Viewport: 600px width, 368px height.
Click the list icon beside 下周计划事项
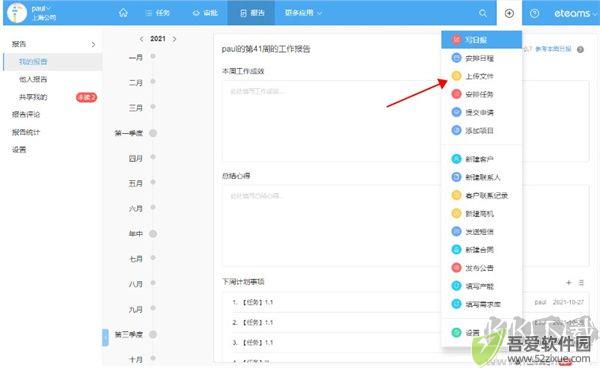tap(581, 283)
